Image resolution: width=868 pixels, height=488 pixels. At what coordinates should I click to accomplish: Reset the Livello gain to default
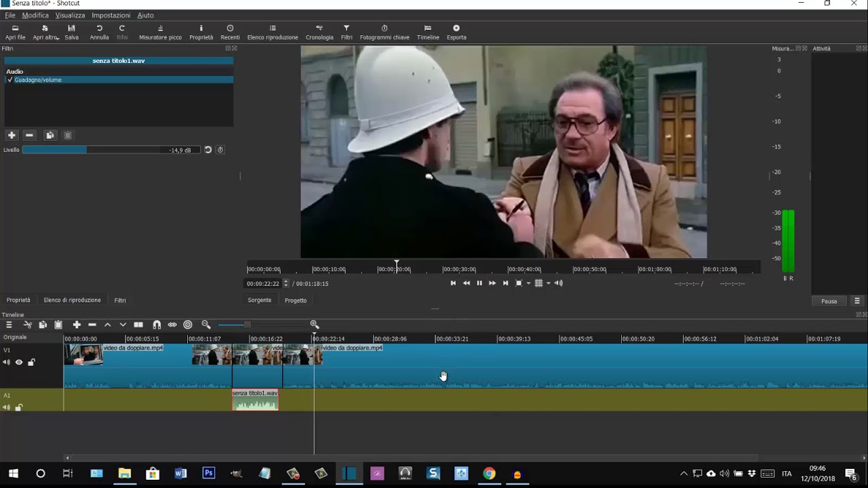pyautogui.click(x=208, y=150)
